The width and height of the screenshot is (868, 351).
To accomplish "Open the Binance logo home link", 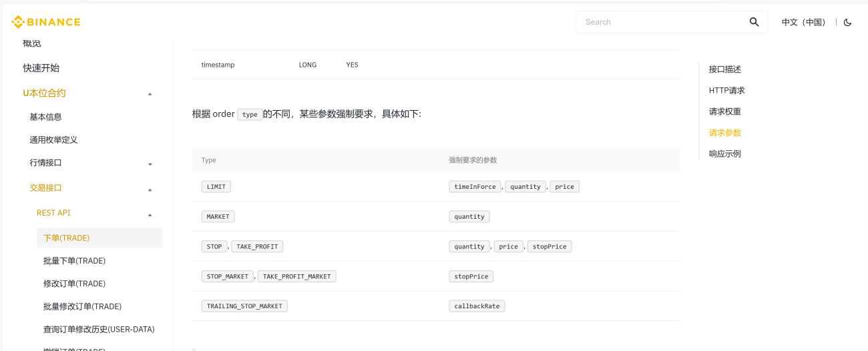I will click(46, 22).
